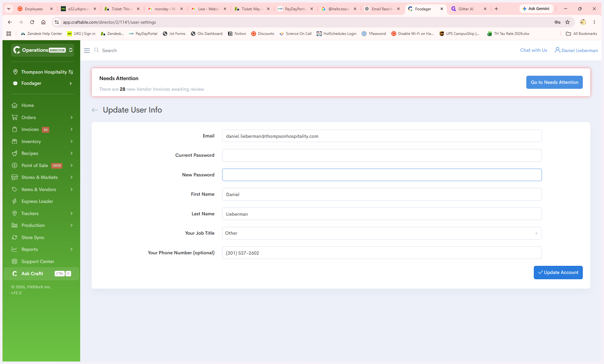Viewport: 604px width, 364px height.
Task: Click the Point of Sale dollar icon
Action: click(x=14, y=165)
